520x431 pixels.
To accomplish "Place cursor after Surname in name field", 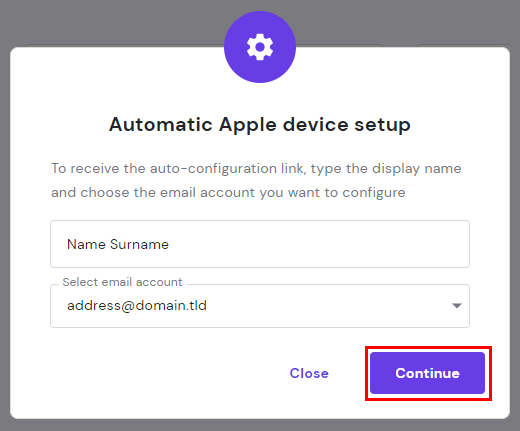I will [170, 244].
